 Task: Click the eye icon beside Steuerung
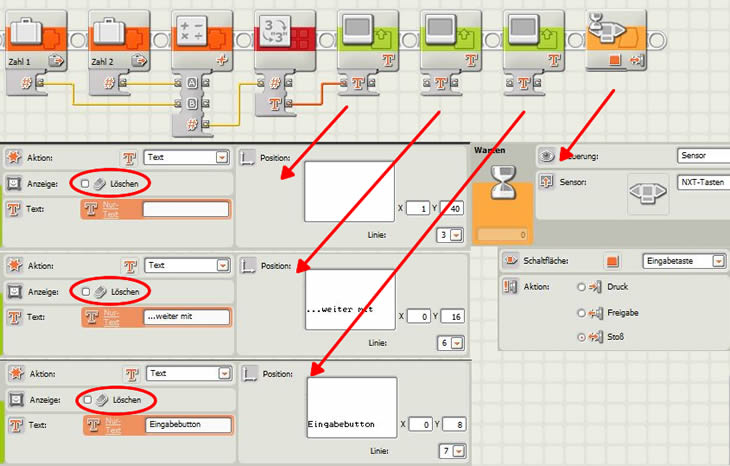pyautogui.click(x=546, y=156)
